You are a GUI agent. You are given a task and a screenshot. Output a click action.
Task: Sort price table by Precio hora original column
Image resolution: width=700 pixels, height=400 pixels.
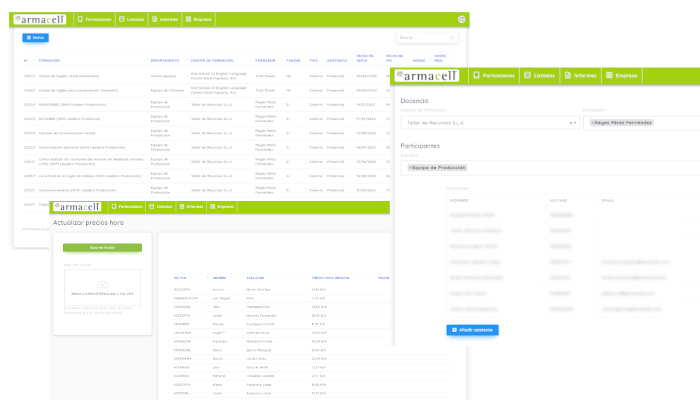coord(330,278)
